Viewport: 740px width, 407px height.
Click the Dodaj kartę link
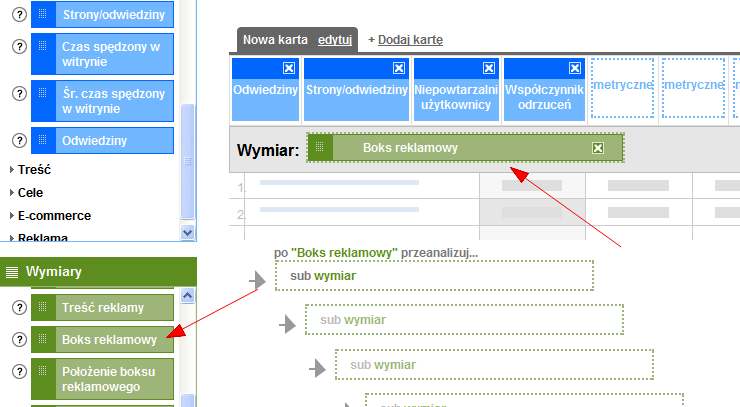tap(409, 39)
